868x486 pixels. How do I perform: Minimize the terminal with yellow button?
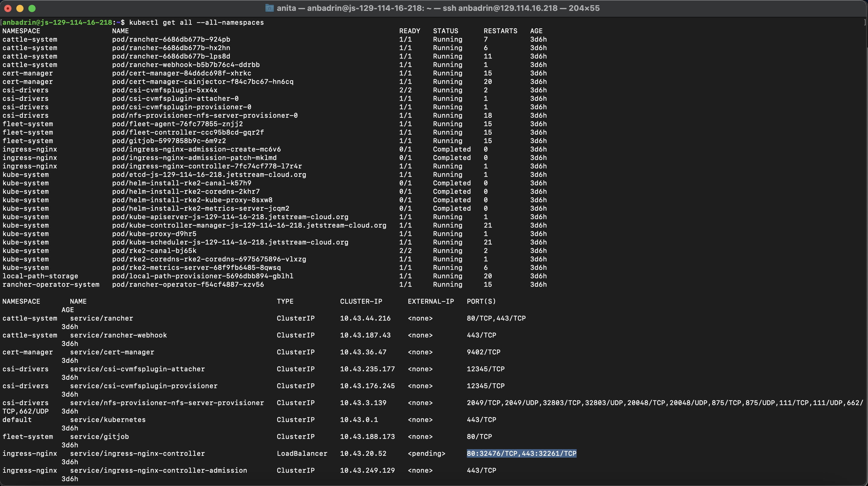[x=20, y=8]
